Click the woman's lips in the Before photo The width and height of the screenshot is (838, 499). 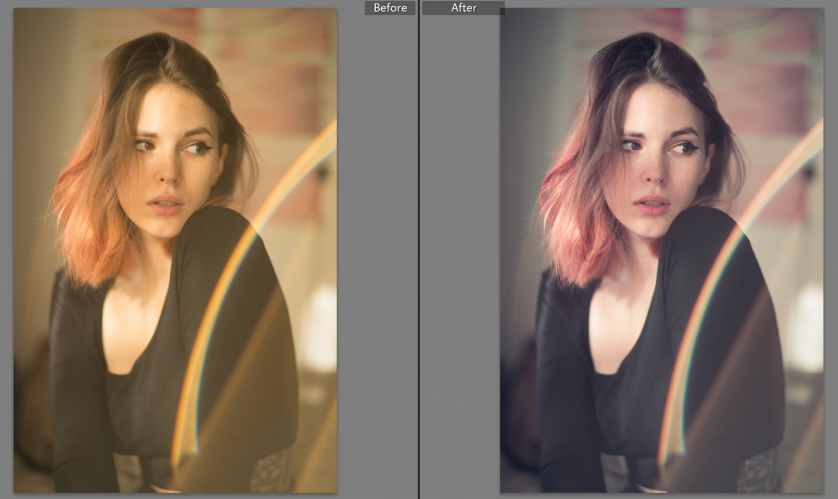point(166,204)
